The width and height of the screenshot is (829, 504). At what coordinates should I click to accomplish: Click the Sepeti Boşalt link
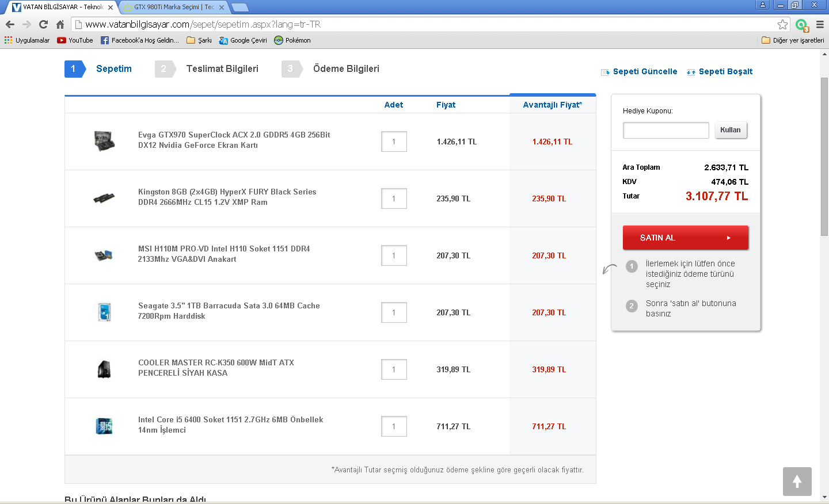click(x=720, y=72)
